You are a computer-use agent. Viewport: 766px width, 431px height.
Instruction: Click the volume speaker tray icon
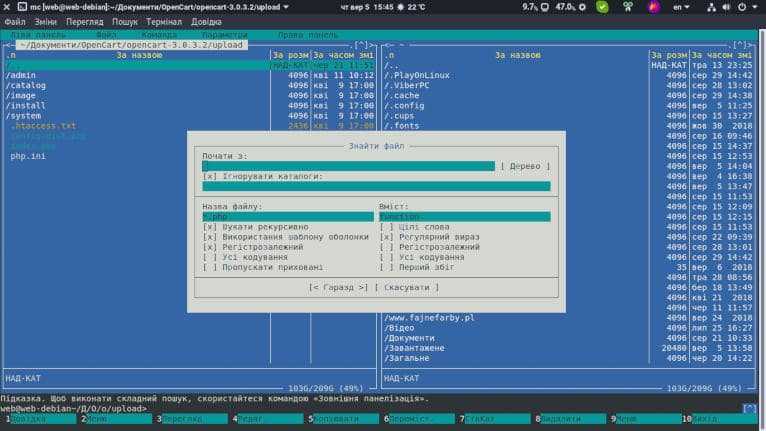click(x=726, y=7)
